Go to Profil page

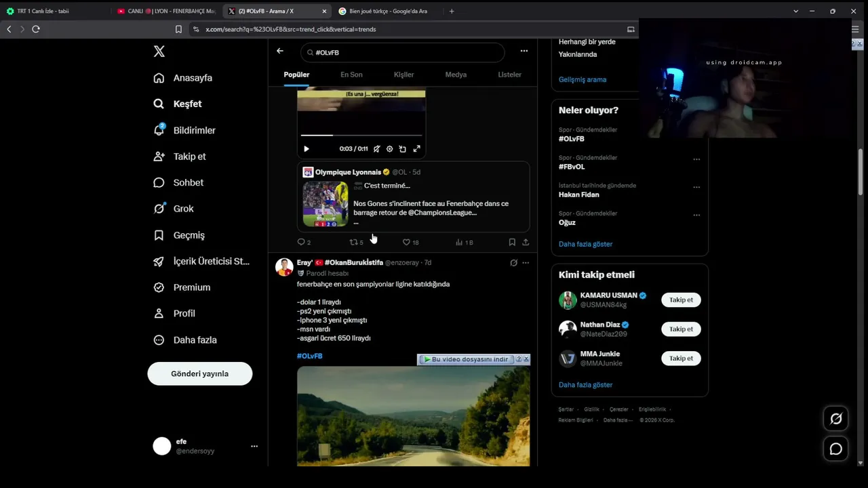pos(174,313)
